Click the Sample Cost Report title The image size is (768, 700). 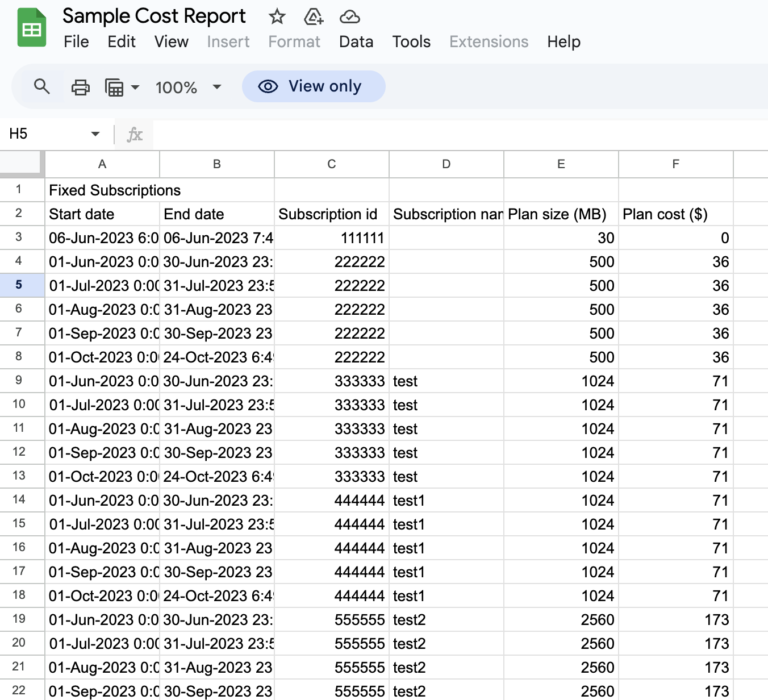(x=154, y=16)
